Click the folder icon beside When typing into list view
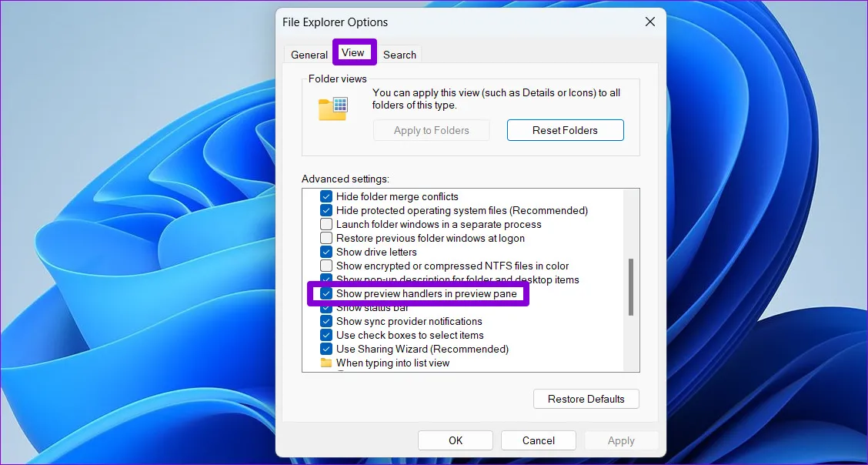868x465 pixels. point(325,363)
